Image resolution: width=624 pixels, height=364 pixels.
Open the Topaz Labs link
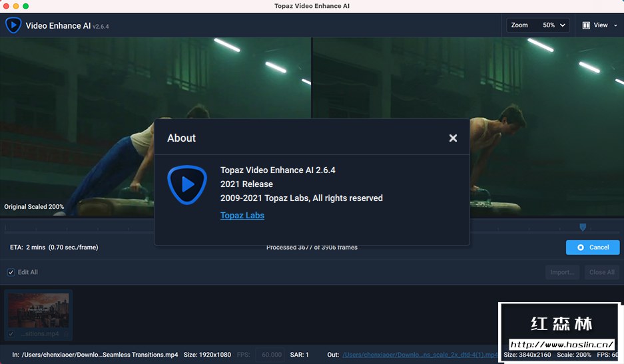tap(242, 215)
